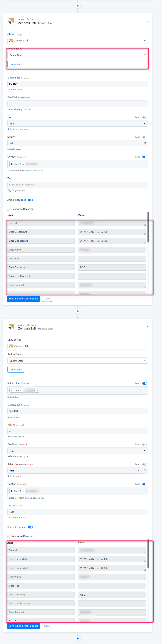162x644 pixels.
Task: Click Data Updated At value 06:38:43Z in Update Deal
Action: click(x=112, y=568)
